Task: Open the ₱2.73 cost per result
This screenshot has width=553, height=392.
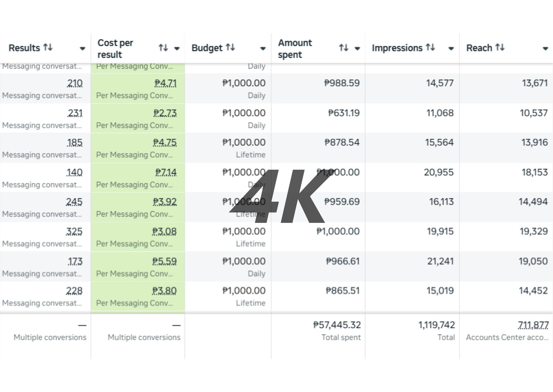Action: 165,113
